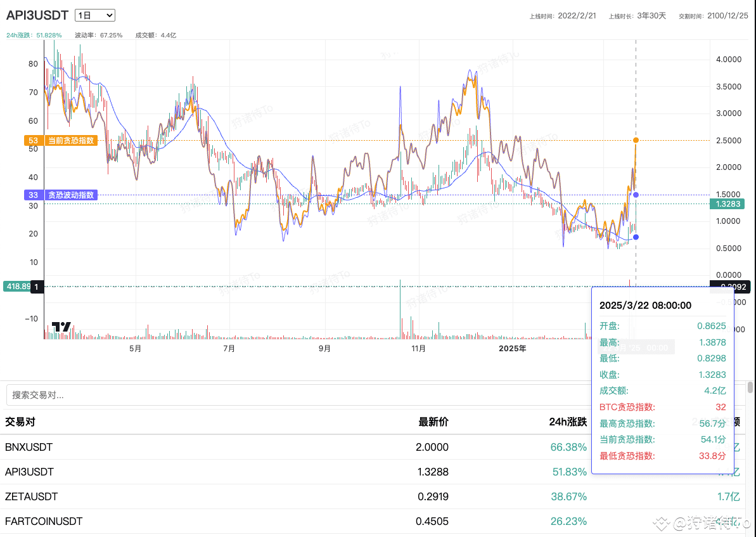The width and height of the screenshot is (756, 537).
Task: Click the green 418.89 volume label
Action: pos(16,287)
